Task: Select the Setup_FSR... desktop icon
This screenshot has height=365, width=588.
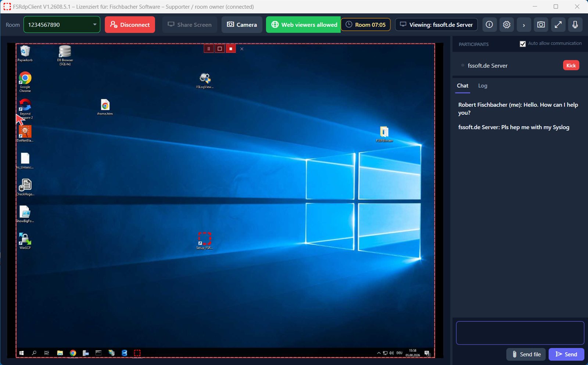Action: pyautogui.click(x=205, y=241)
